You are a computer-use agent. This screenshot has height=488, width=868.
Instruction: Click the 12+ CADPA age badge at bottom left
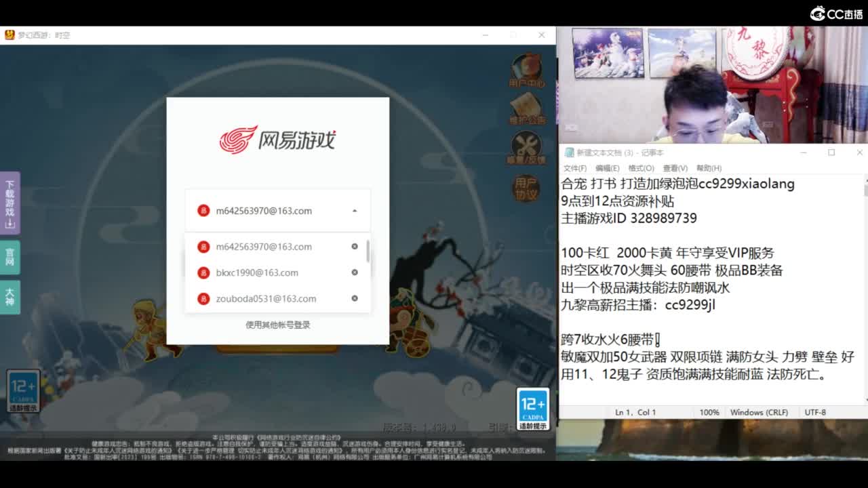(24, 391)
